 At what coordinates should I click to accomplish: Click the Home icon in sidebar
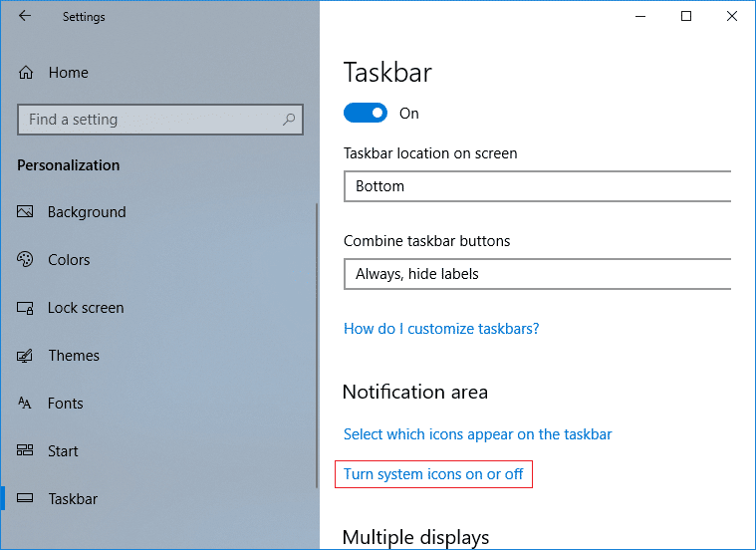click(27, 73)
